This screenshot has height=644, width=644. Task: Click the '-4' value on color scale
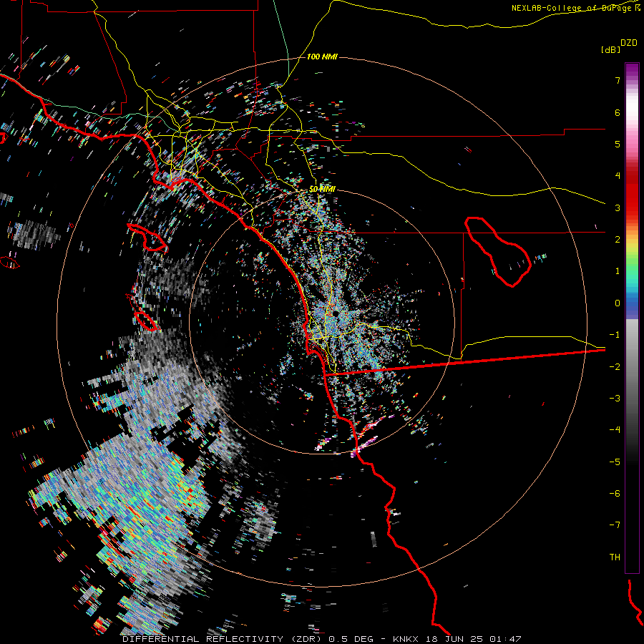point(615,430)
